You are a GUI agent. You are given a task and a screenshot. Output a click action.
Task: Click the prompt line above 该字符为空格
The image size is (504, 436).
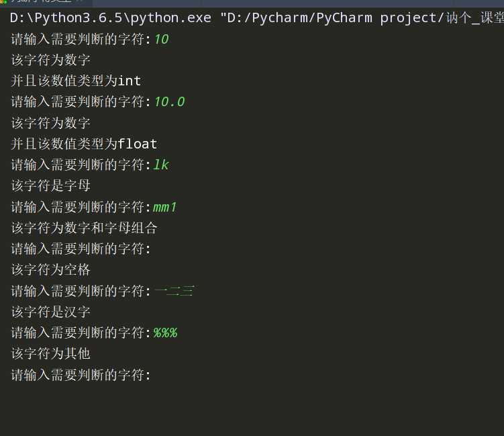click(81, 249)
